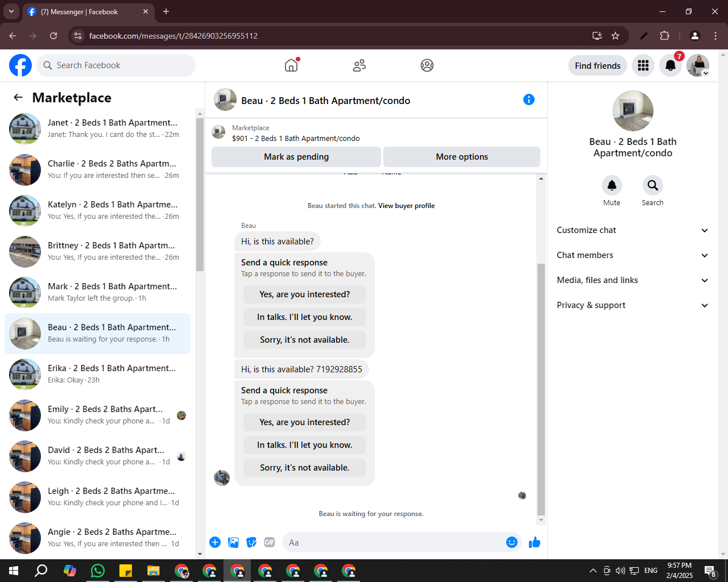Click Mark as pending button
The image size is (728, 582).
tap(296, 157)
